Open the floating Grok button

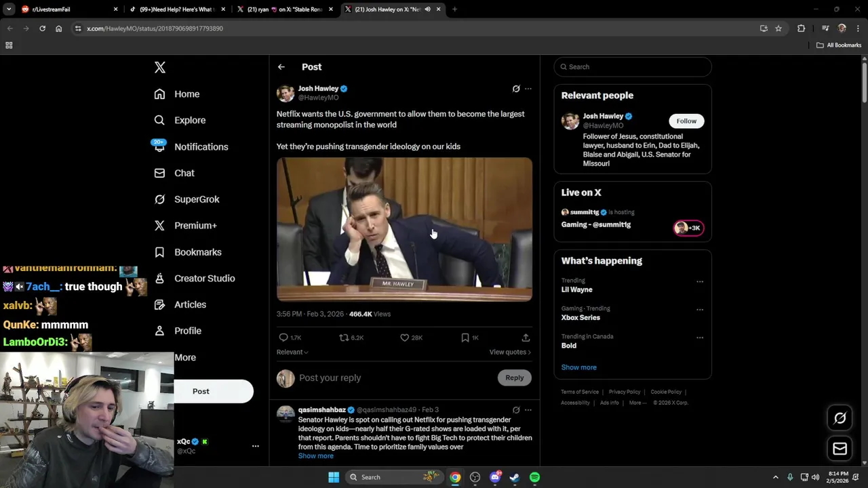pyautogui.click(x=840, y=418)
